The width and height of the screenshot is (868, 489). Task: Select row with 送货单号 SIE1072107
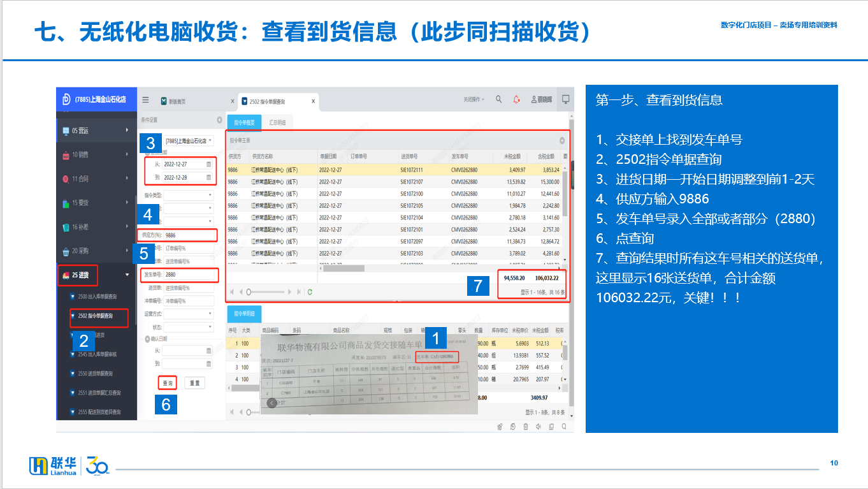396,182
